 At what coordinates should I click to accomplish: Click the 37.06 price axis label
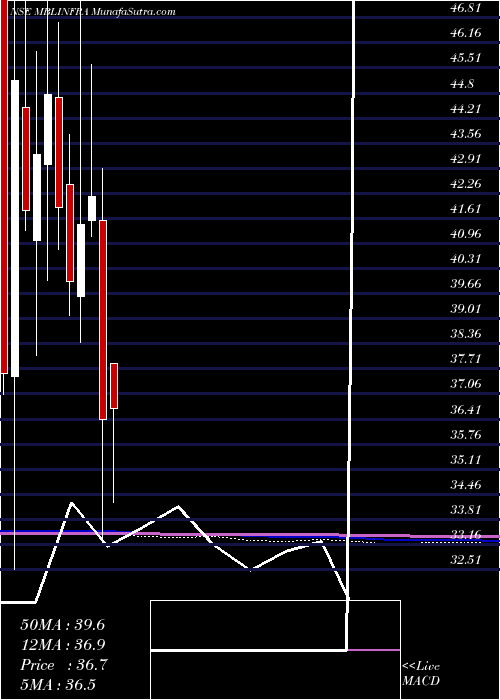click(x=466, y=383)
